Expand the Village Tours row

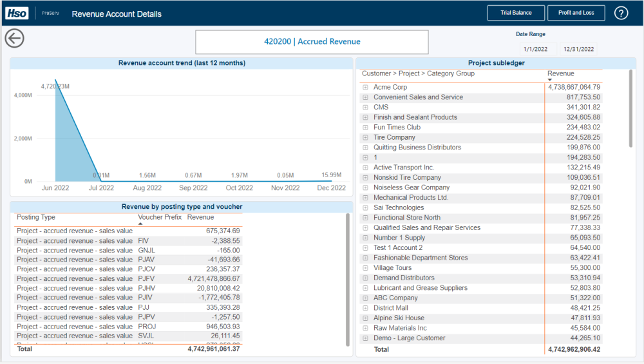coord(365,268)
